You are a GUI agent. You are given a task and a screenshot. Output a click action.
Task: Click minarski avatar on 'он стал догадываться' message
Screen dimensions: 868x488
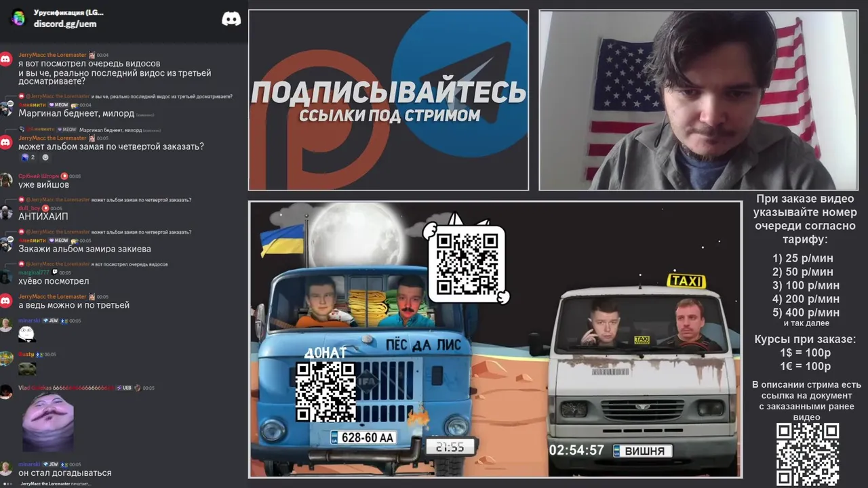[x=6, y=468]
